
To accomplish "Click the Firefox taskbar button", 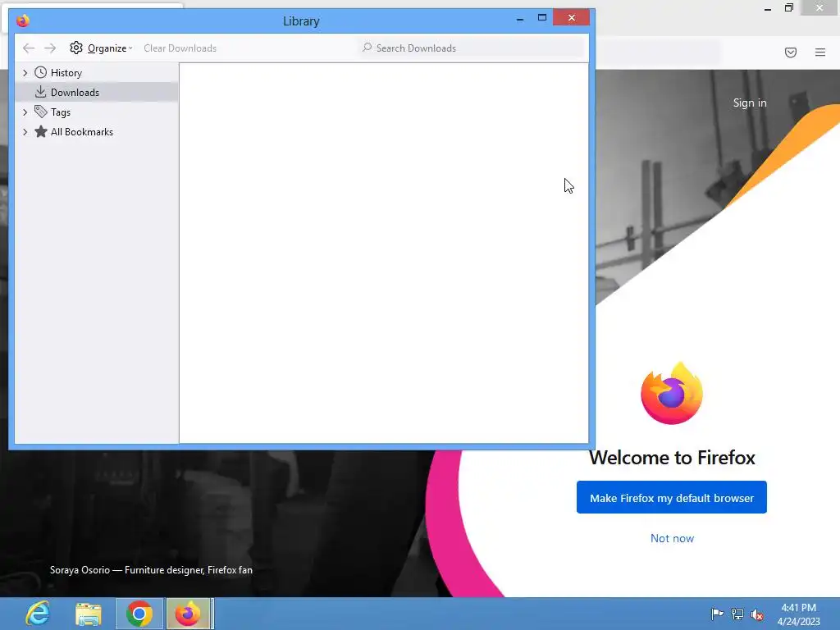I will tap(188, 614).
